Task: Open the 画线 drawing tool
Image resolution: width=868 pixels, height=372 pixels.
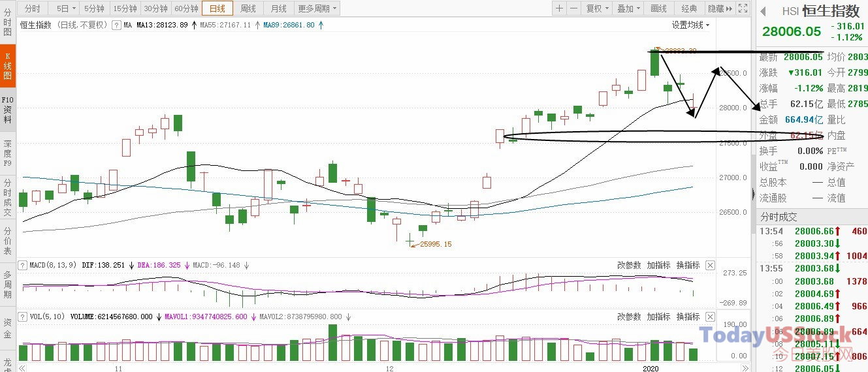Action: pos(659,8)
